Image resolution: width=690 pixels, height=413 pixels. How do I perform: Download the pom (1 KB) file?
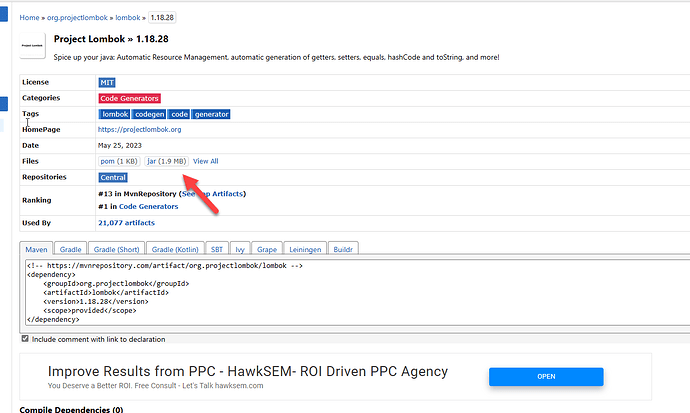(x=119, y=161)
